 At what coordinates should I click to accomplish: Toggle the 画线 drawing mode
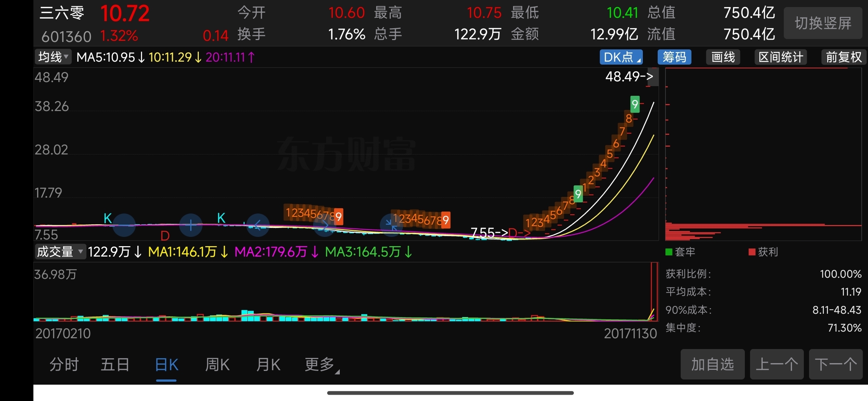[x=723, y=57]
